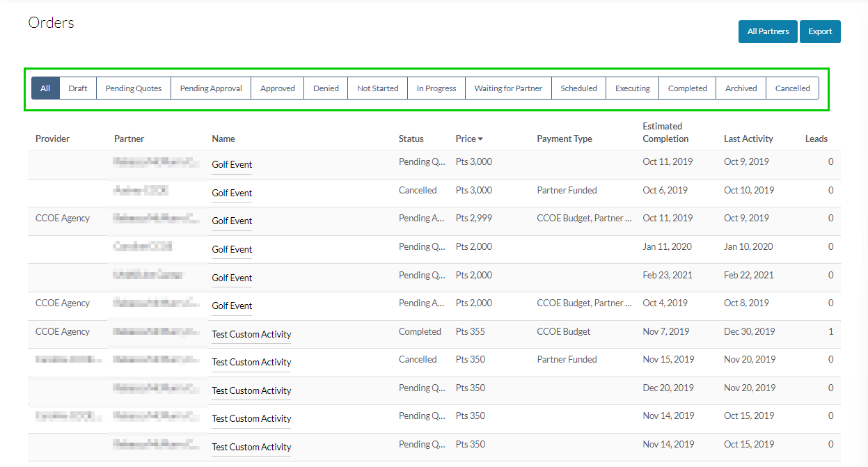This screenshot has width=868, height=467.
Task: Open the Archived orders tab
Action: coord(741,88)
